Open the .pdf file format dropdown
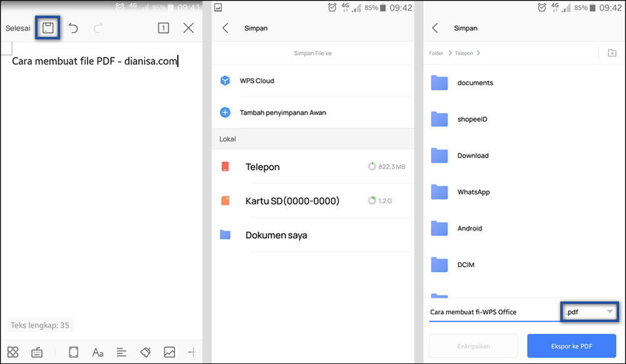This screenshot has height=364, width=626. click(589, 311)
